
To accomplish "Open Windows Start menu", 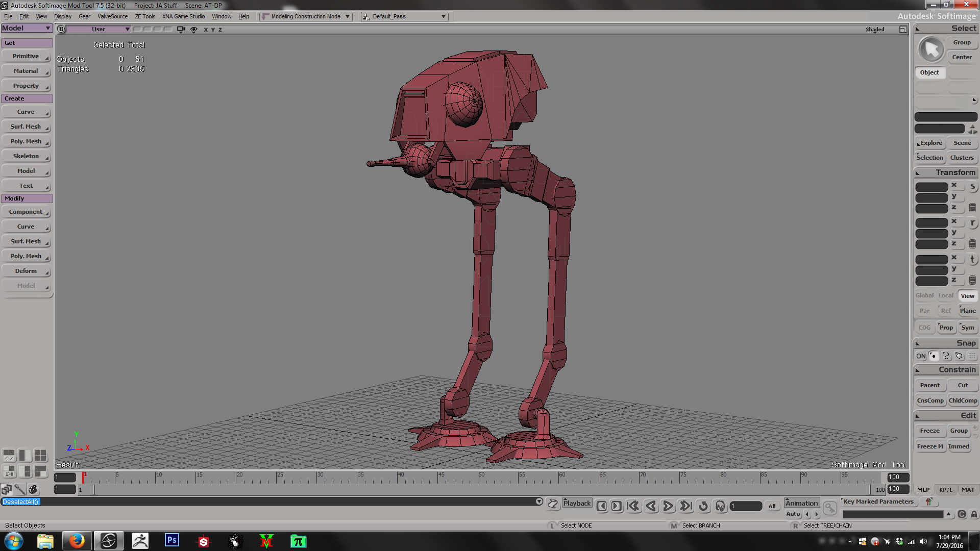I will click(14, 541).
